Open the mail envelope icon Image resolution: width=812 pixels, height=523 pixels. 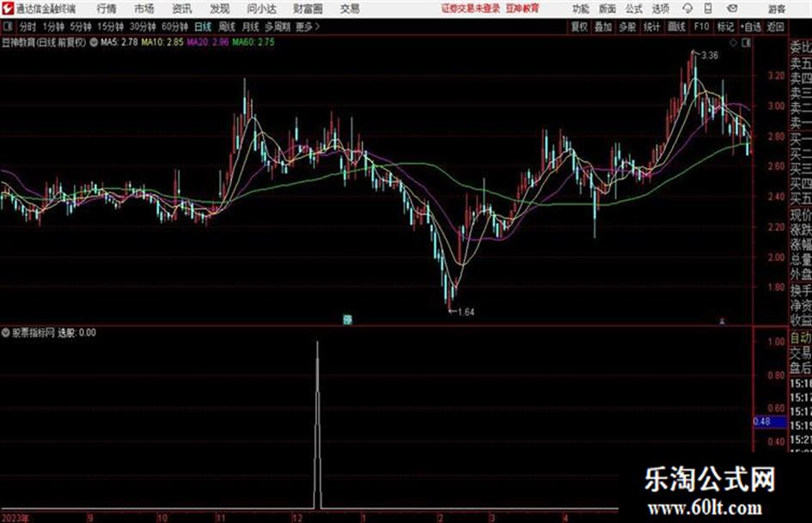[x=732, y=9]
